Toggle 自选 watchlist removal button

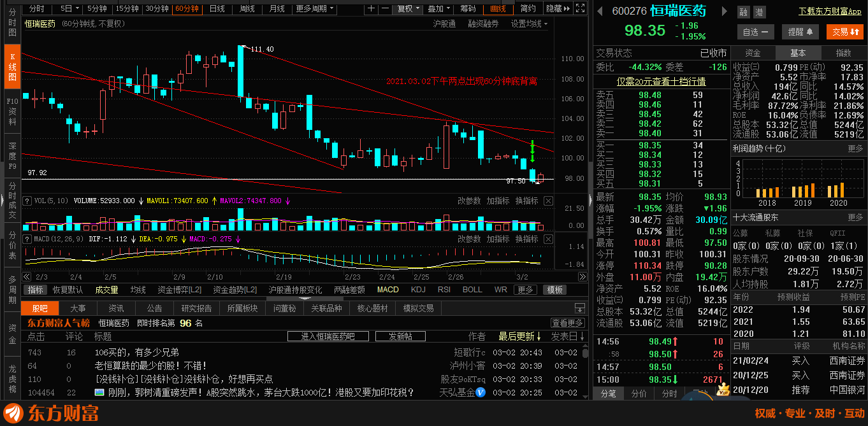tap(755, 31)
